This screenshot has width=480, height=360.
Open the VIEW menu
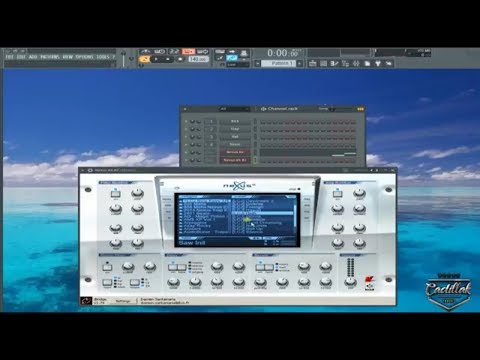(x=68, y=57)
